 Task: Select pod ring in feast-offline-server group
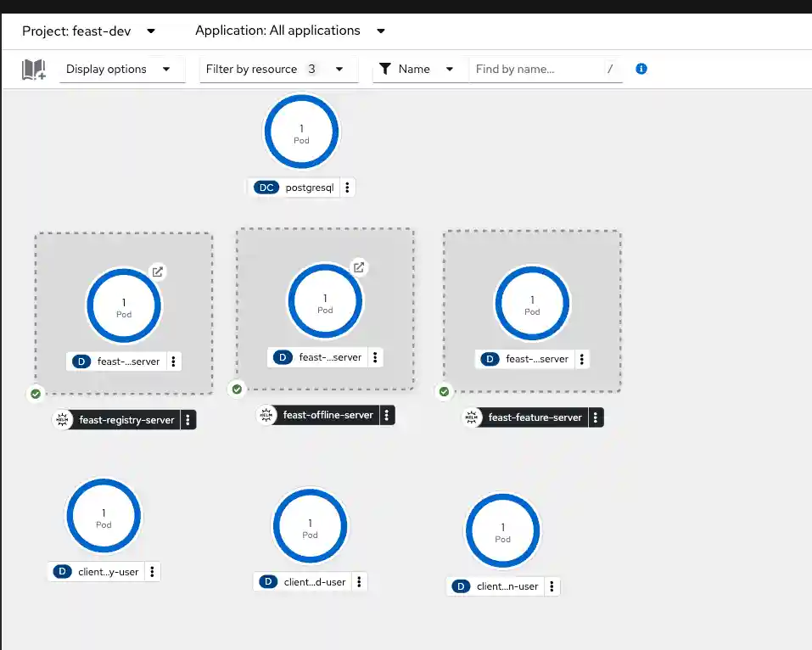(x=325, y=301)
